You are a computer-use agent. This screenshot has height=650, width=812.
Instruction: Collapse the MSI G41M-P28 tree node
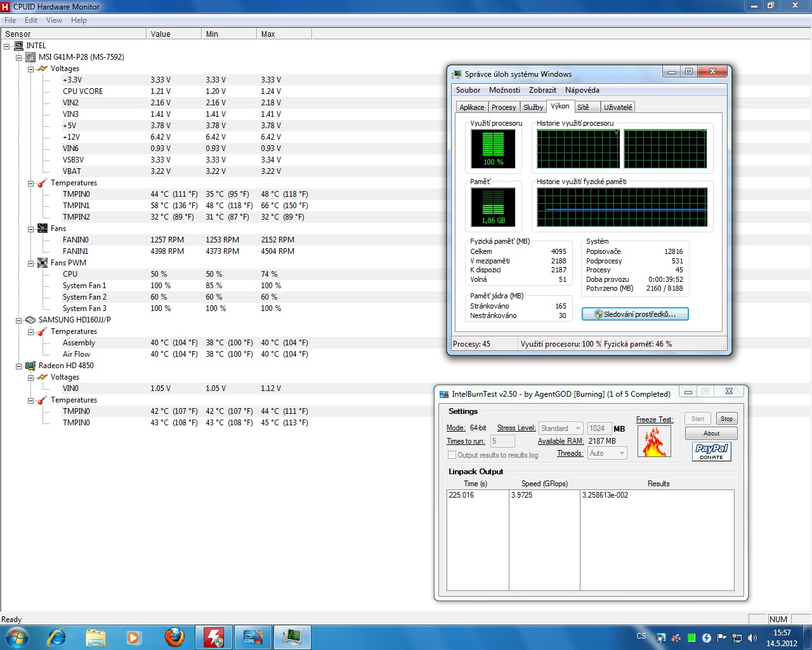click(19, 57)
